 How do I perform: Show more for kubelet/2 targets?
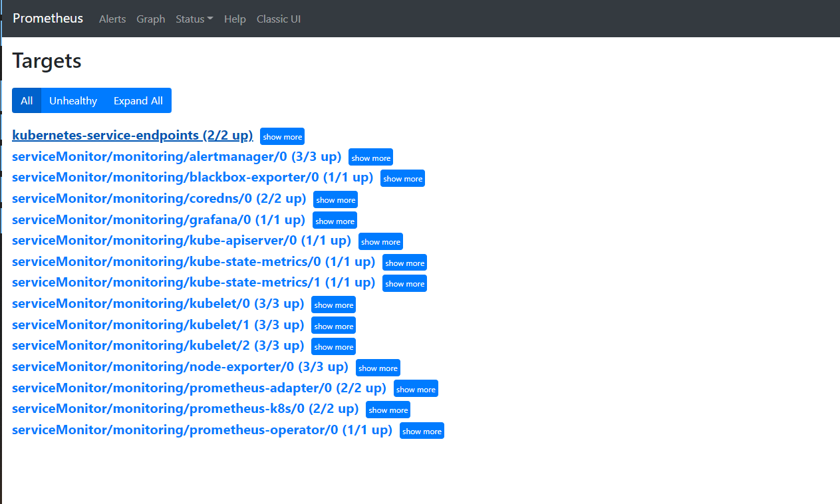click(x=334, y=346)
